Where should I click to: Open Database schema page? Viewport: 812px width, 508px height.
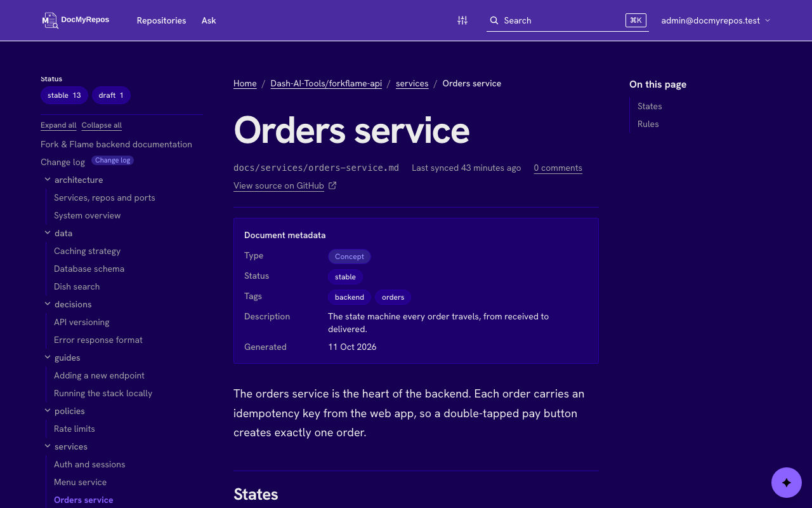pyautogui.click(x=89, y=269)
